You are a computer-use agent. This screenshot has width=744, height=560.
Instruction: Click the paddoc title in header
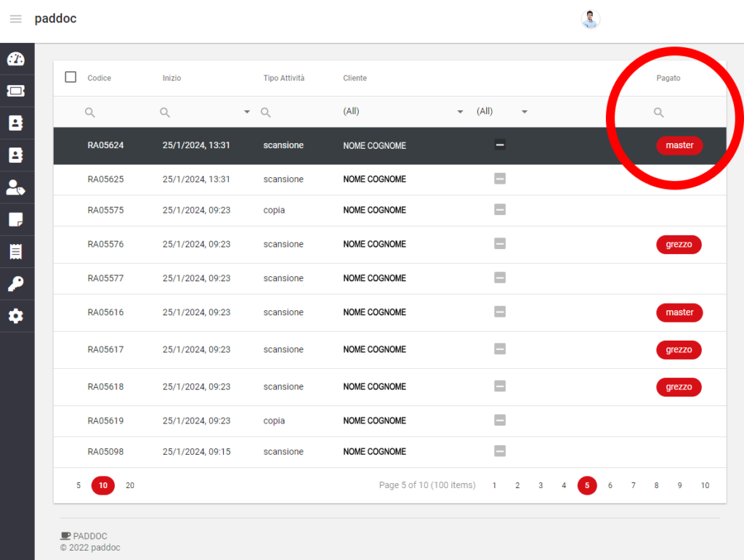point(55,18)
